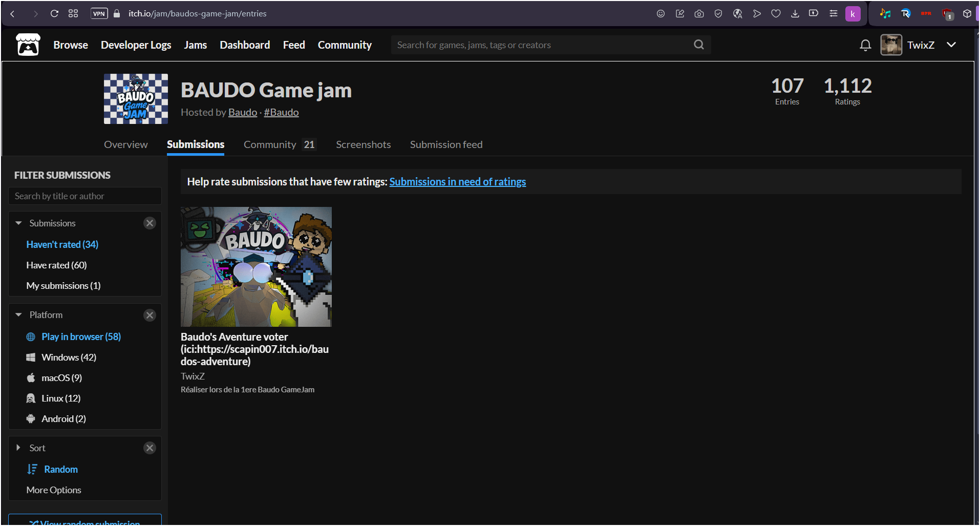
Task: Clear the Platform filter with X
Action: (150, 315)
